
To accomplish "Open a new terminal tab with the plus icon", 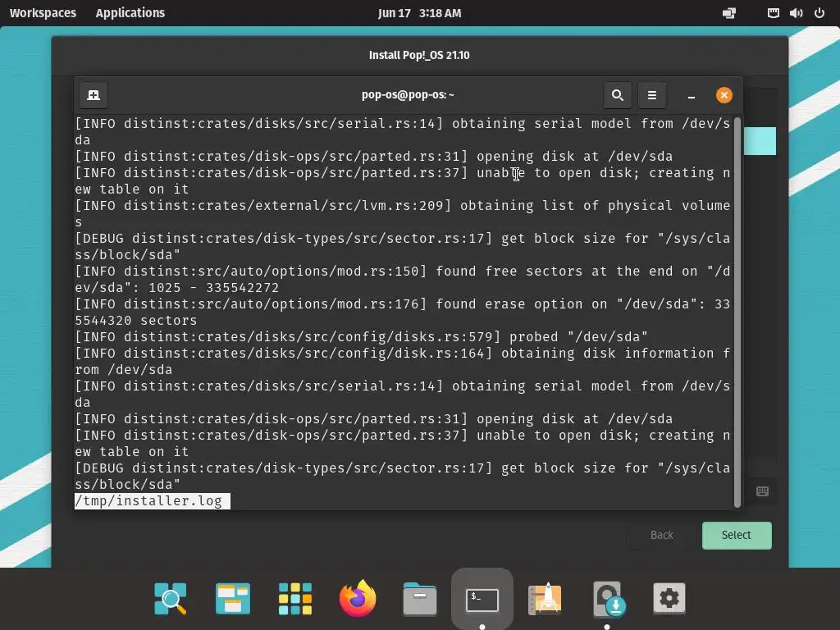I will point(94,95).
